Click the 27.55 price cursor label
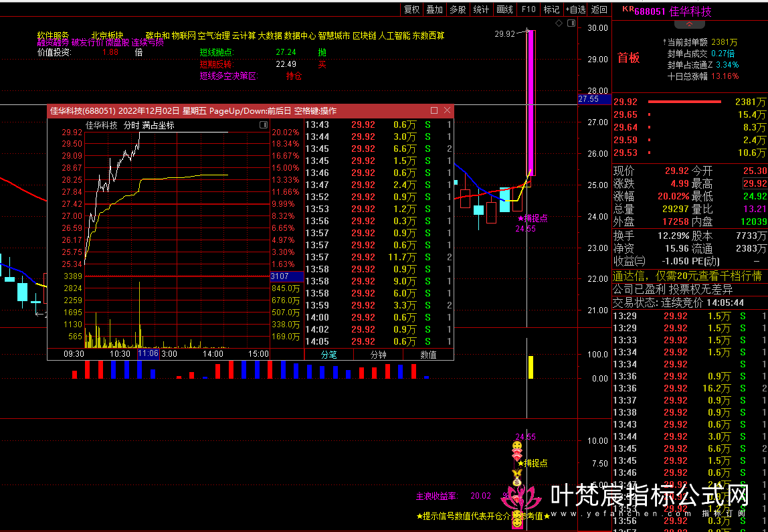Screen dimensions: 768x532 tap(595, 99)
